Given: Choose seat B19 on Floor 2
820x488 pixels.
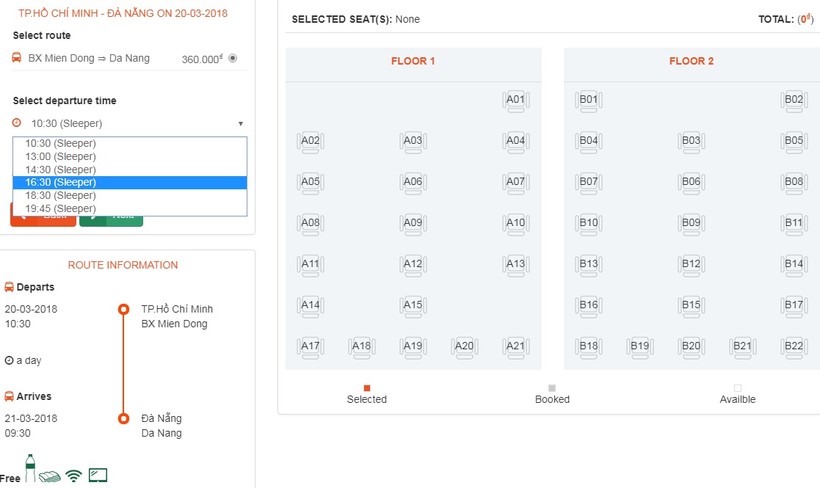Looking at the screenshot, I should pyautogui.click(x=639, y=348).
